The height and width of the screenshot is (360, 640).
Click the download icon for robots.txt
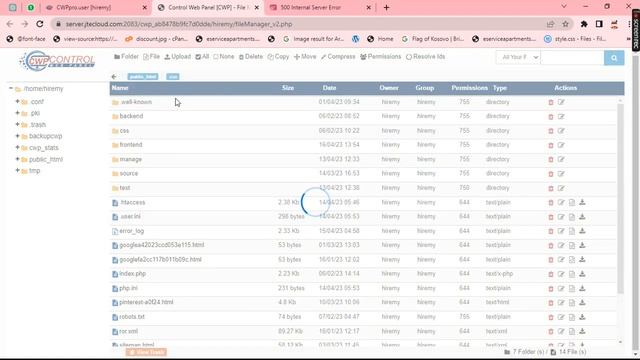[582, 317]
